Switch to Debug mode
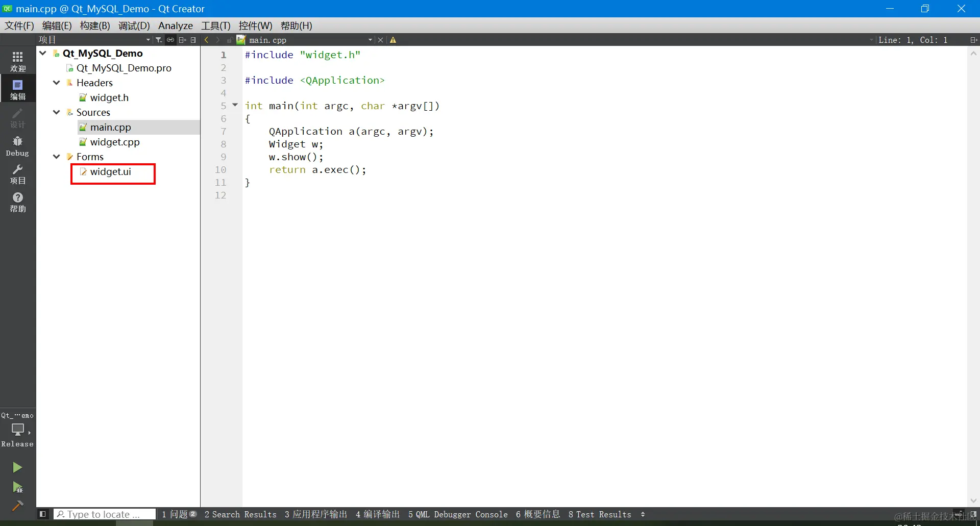 [18, 146]
